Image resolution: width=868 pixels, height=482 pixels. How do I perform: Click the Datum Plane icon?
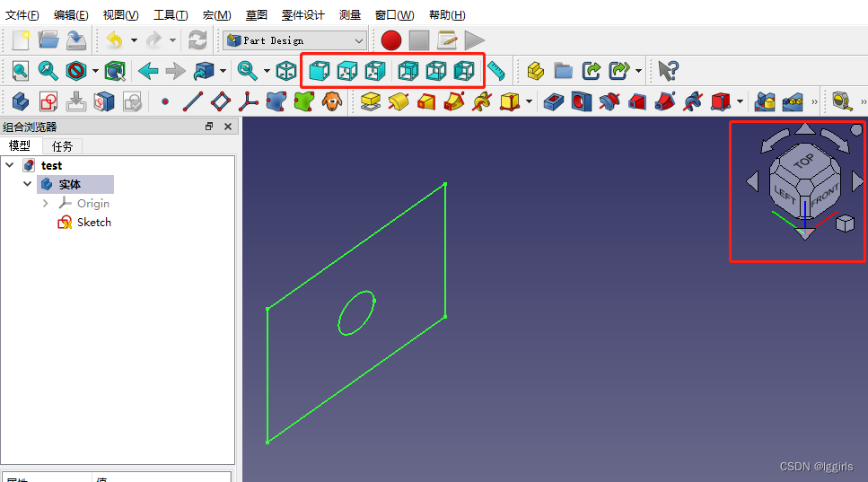coord(221,101)
